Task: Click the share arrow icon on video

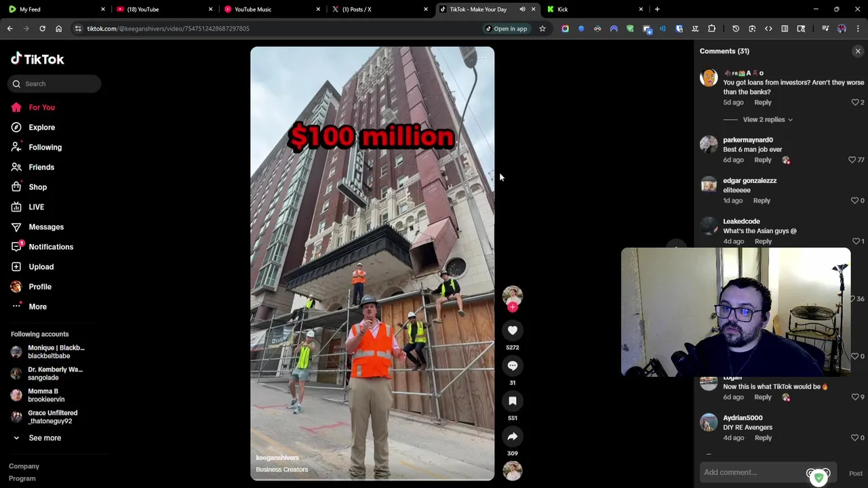Action: [513, 436]
